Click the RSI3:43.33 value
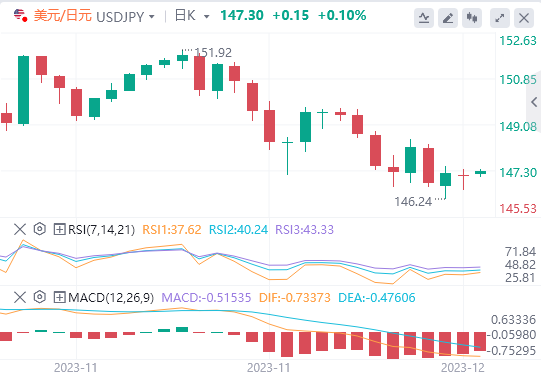The image size is (541, 380). point(305,230)
